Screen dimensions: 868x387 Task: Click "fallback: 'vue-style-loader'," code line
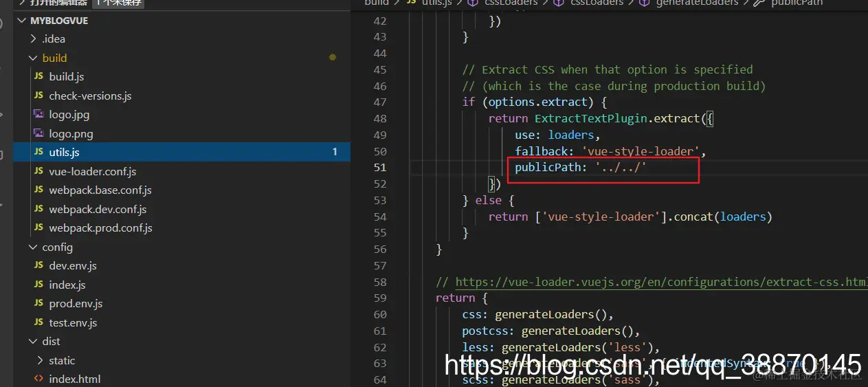tap(611, 151)
